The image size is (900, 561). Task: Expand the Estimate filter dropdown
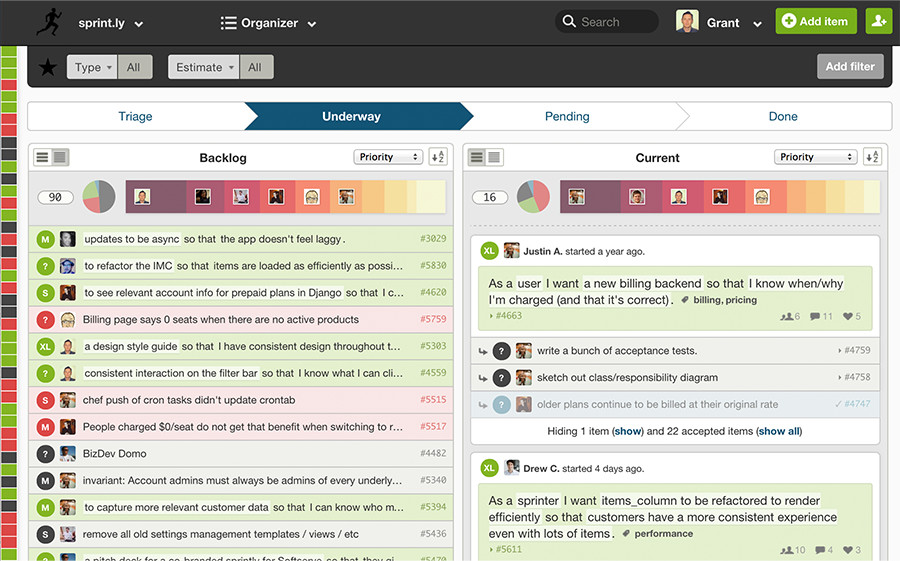(x=204, y=67)
